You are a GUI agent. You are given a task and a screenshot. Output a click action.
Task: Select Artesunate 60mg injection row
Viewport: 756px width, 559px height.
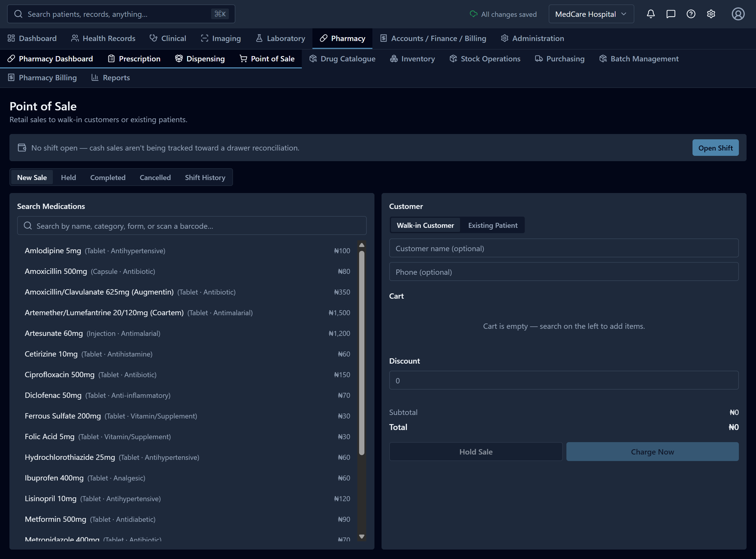(187, 333)
